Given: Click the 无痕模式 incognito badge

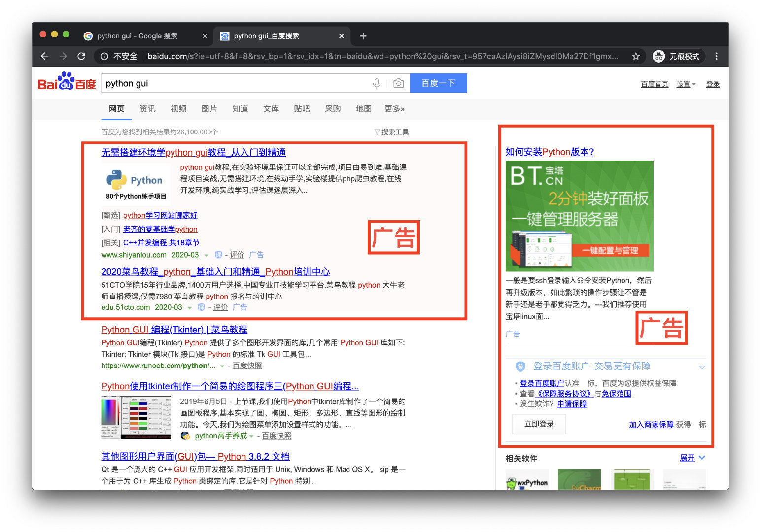Looking at the screenshot, I should point(676,56).
